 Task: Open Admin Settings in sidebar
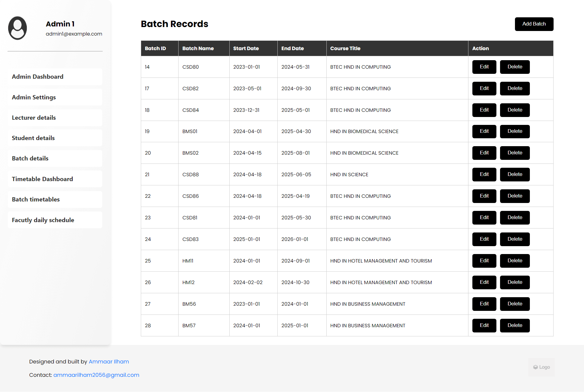(x=55, y=97)
